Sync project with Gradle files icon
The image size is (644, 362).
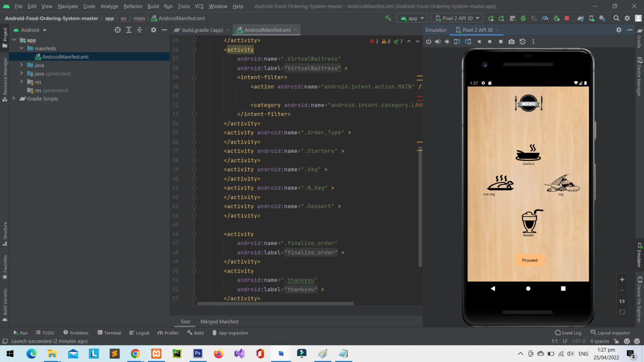pos(581,18)
